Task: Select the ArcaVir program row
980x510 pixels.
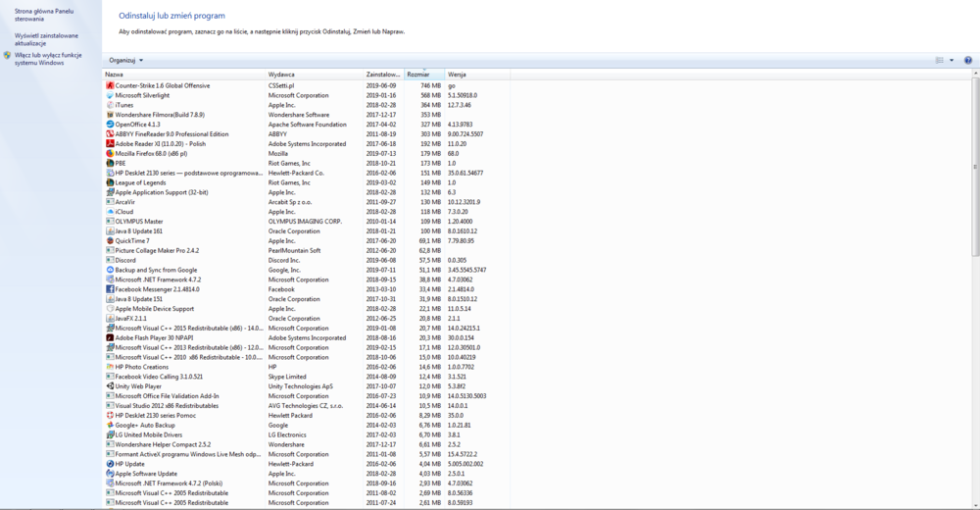Action: tap(306, 202)
